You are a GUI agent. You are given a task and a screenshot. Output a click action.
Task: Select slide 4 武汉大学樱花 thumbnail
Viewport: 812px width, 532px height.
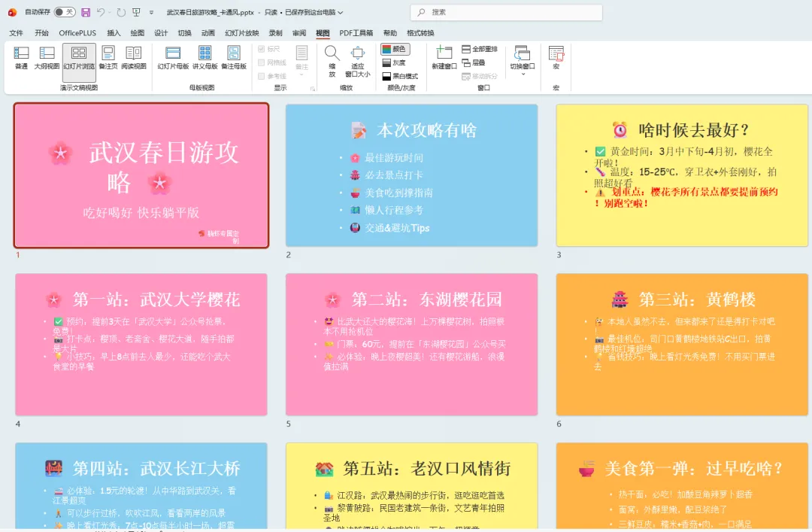[x=141, y=345]
